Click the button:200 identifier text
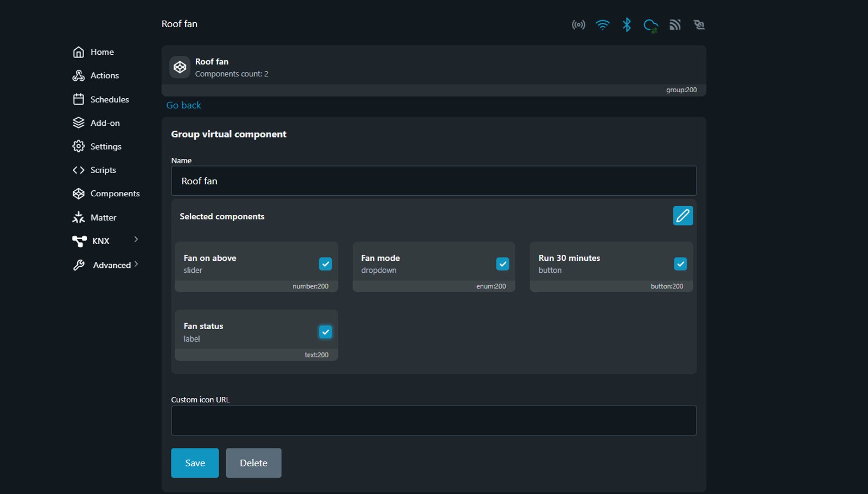 (x=667, y=286)
